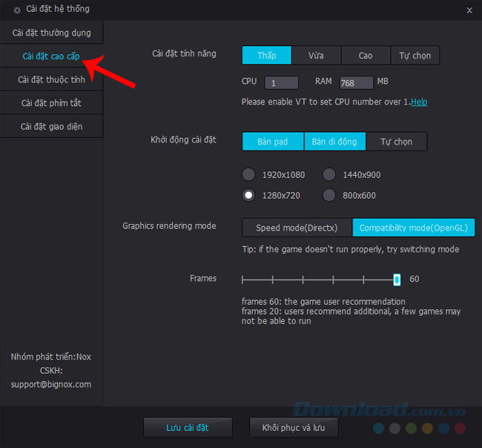The width and height of the screenshot is (482, 448).
Task: Click the Lưu cài đặt button
Action: click(x=188, y=427)
